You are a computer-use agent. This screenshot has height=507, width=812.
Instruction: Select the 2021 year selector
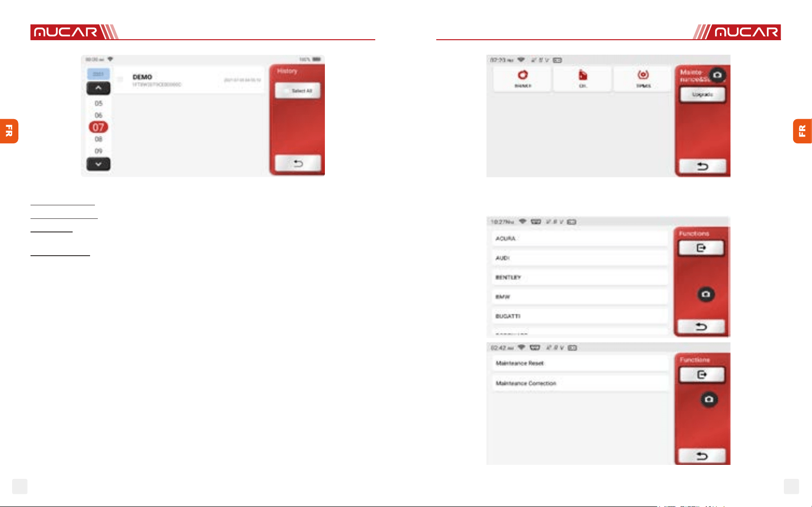coord(98,74)
